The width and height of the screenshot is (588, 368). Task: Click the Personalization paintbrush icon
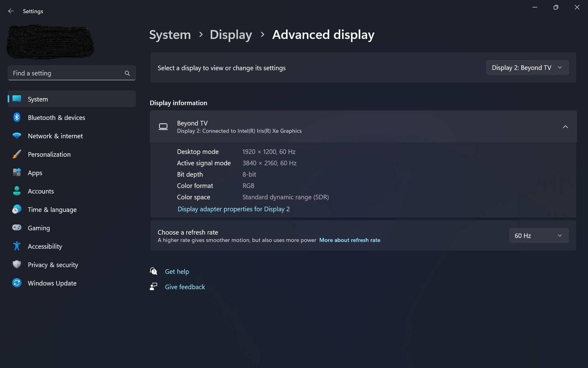coord(17,154)
